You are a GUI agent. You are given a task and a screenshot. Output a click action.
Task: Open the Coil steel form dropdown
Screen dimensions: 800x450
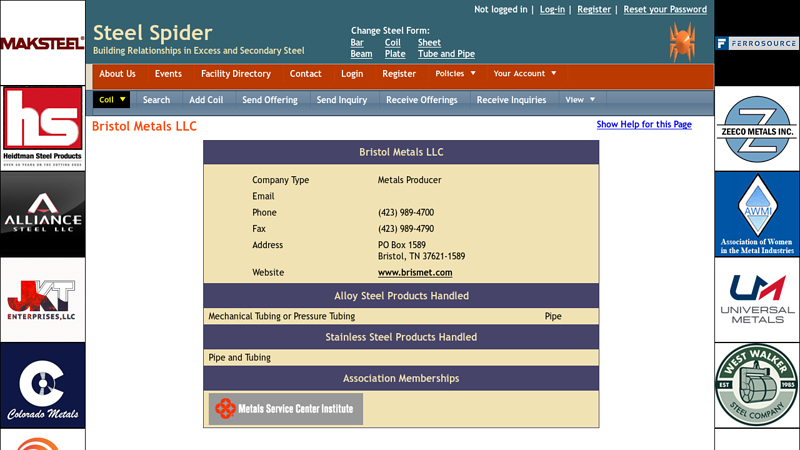pos(112,99)
